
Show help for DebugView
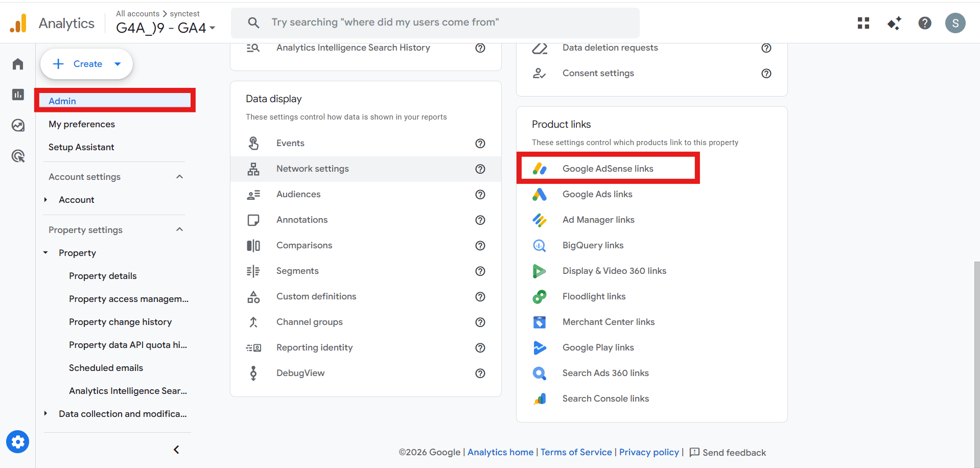click(x=480, y=373)
